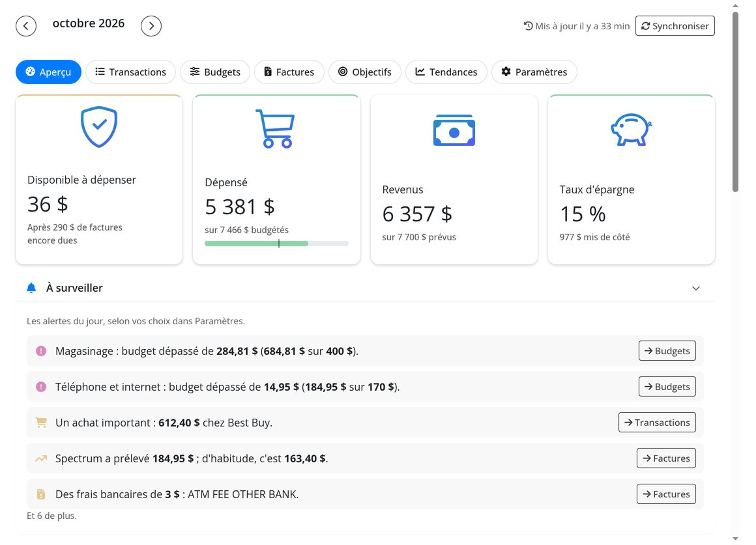Image resolution: width=756 pixels, height=545 pixels.
Task: Click the vertical page scrollbar
Action: click(x=735, y=102)
